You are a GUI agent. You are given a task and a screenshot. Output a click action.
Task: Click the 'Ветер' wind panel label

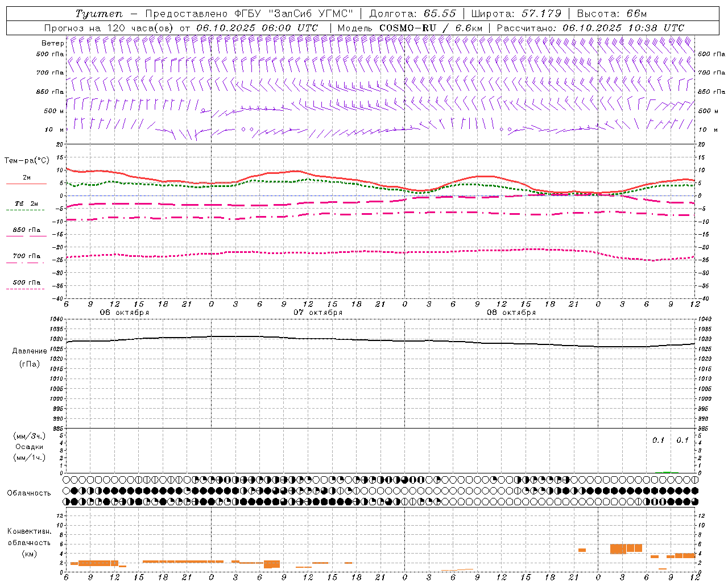click(x=52, y=43)
